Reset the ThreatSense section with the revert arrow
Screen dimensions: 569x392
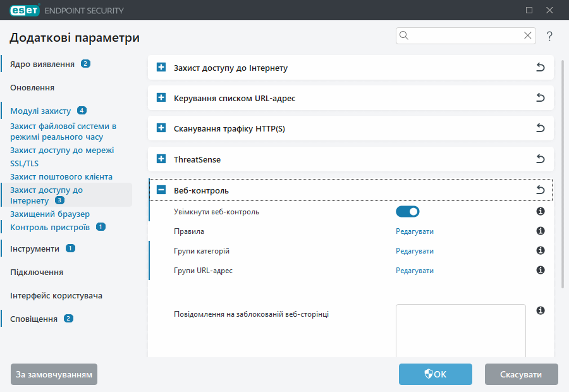click(x=541, y=159)
